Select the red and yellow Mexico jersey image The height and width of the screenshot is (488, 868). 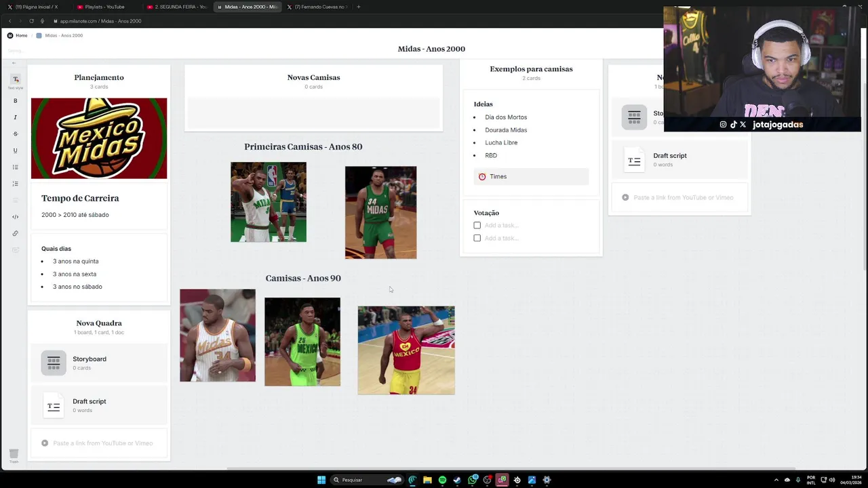406,350
